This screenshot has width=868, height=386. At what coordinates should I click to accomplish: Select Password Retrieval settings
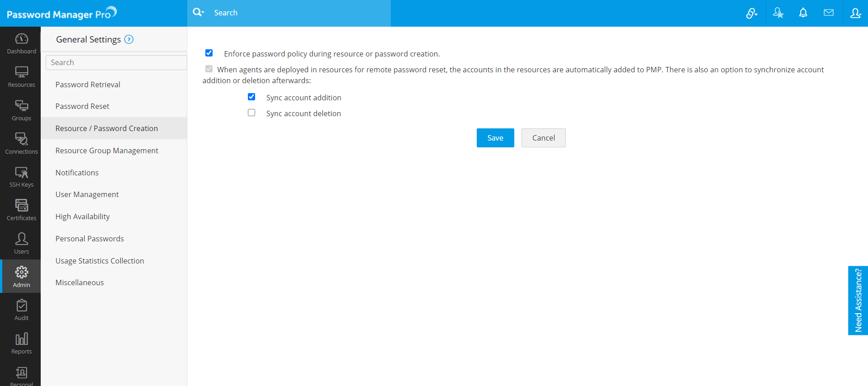click(88, 85)
